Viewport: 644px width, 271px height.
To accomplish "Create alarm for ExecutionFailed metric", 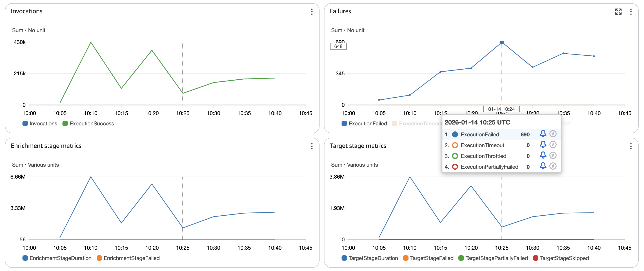I will pyautogui.click(x=543, y=134).
